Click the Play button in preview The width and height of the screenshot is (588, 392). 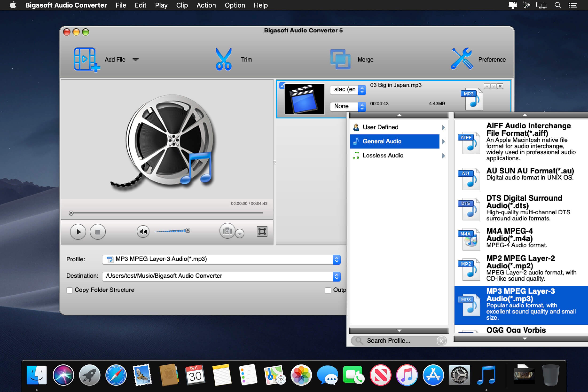pos(78,231)
